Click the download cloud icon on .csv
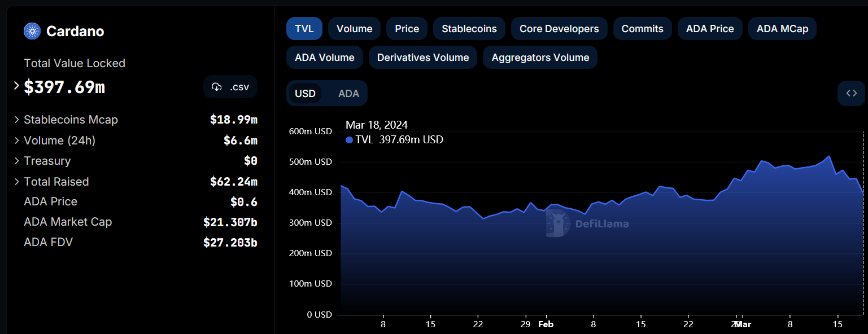Screen dimensions: 868x334 pyautogui.click(x=216, y=87)
